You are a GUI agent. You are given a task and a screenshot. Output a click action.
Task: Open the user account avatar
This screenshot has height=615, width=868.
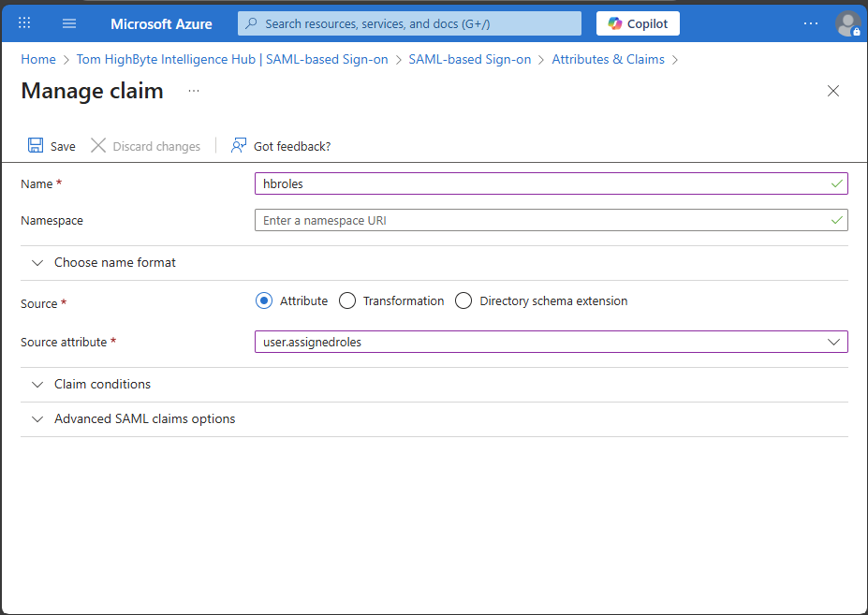pos(847,23)
